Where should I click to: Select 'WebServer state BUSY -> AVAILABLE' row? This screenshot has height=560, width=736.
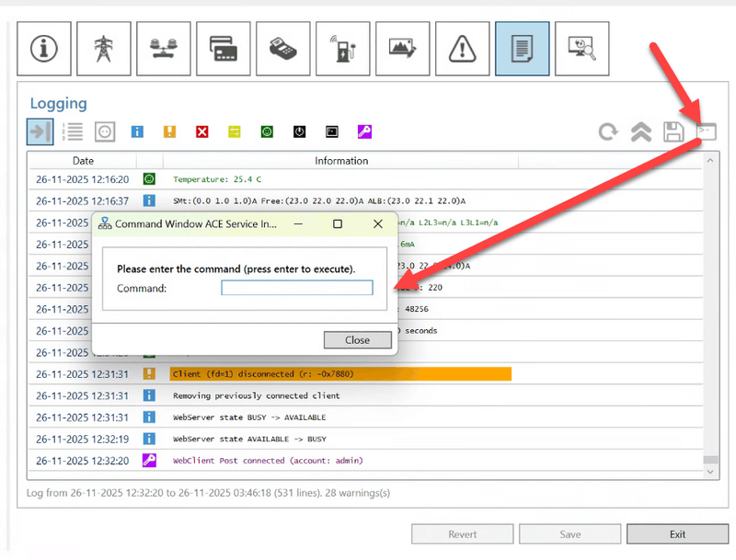365,417
